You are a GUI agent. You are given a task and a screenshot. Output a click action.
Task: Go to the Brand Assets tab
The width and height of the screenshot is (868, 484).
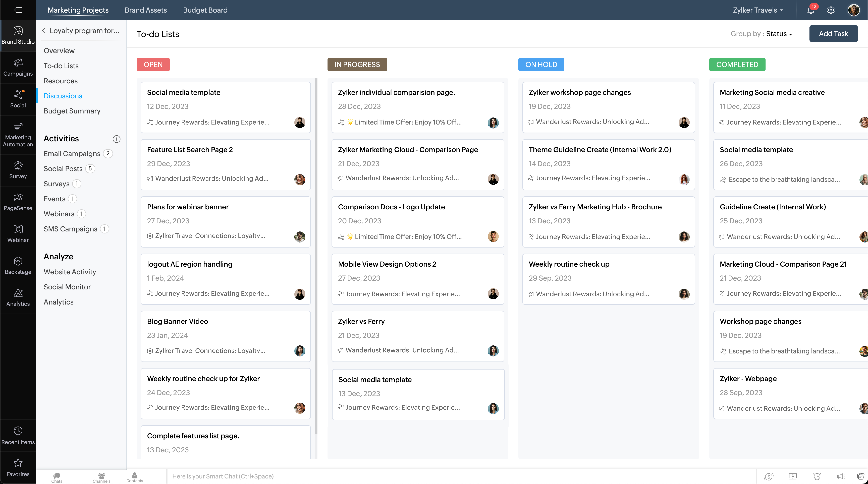point(145,10)
